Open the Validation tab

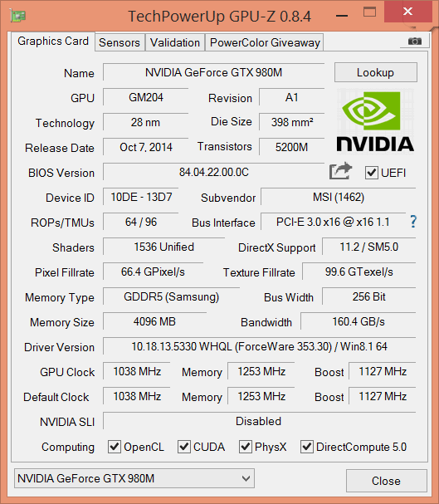175,42
